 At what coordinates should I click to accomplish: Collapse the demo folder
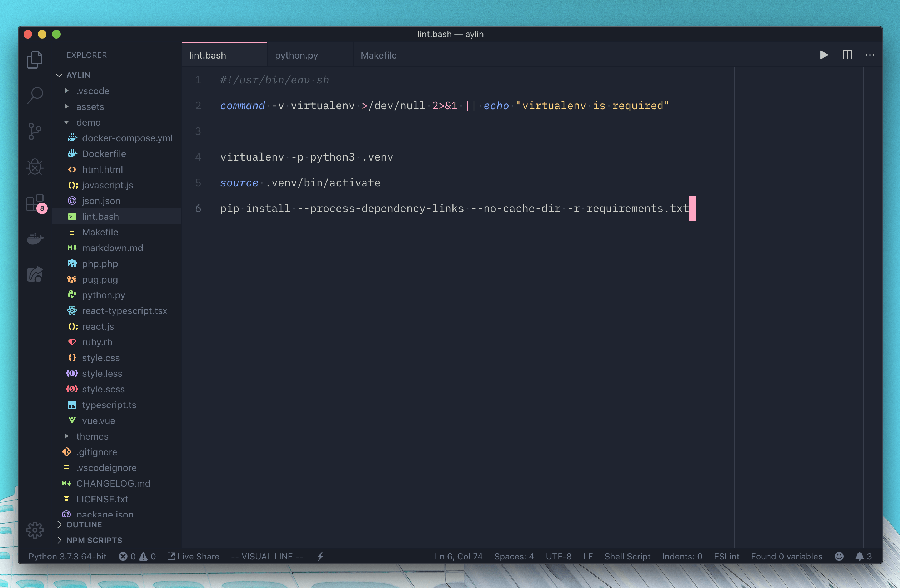tap(88, 122)
